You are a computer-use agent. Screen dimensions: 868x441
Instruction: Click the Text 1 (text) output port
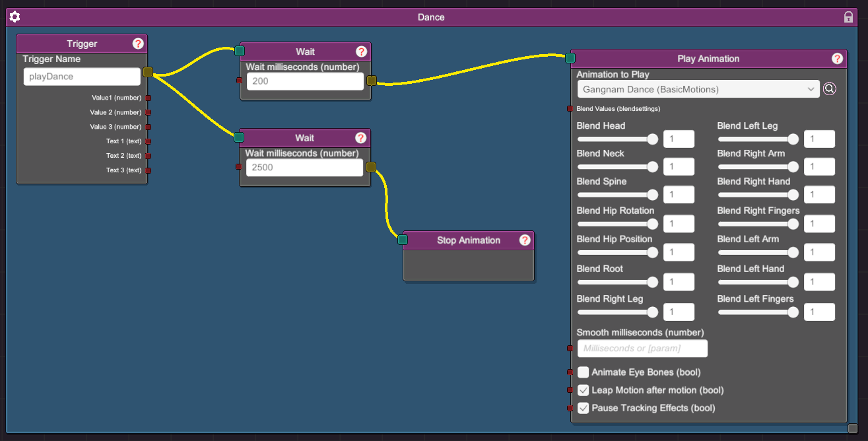[148, 141]
